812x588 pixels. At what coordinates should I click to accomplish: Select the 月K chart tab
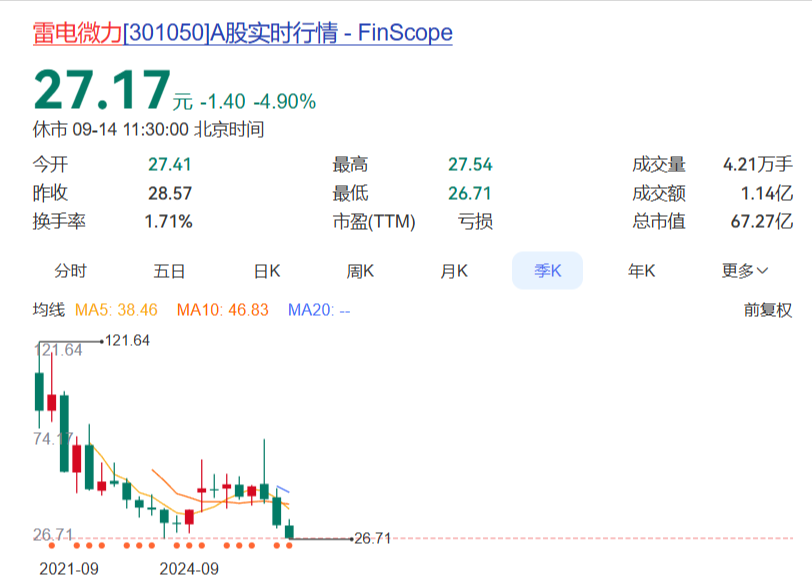click(x=454, y=270)
